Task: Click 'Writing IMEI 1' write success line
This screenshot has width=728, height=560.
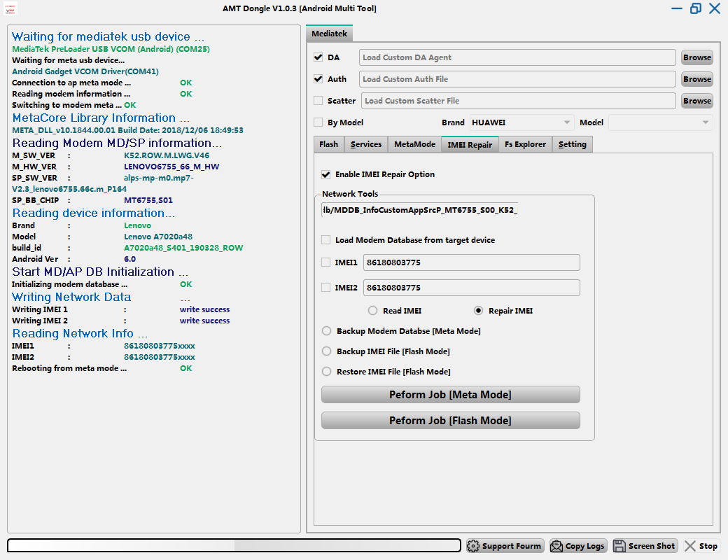Action: click(x=120, y=309)
